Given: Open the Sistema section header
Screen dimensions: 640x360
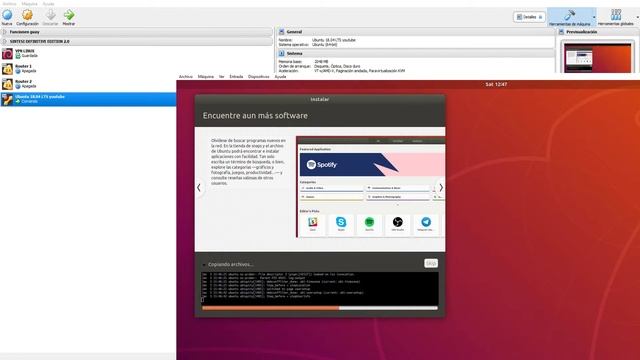Looking at the screenshot, I should pos(416,53).
